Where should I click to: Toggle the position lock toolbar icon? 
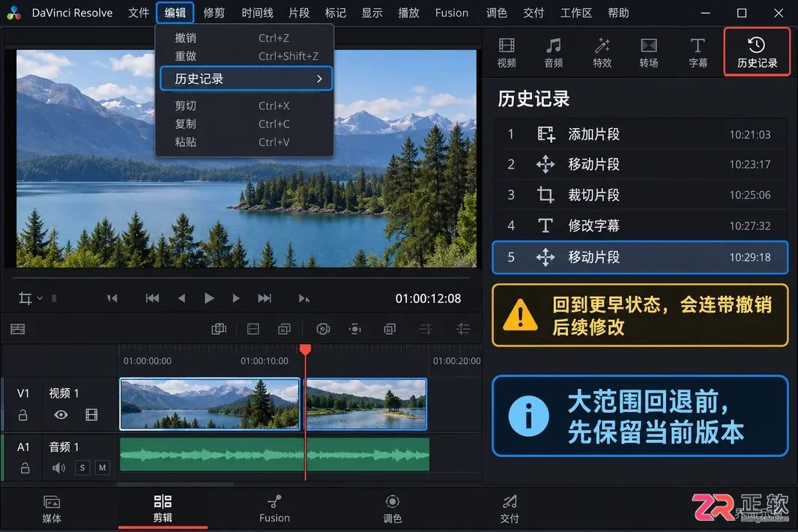pyautogui.click(x=390, y=330)
